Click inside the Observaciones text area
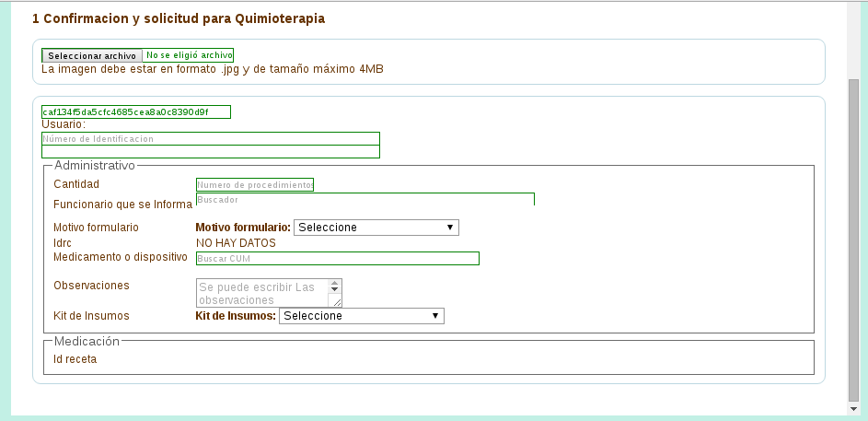Screen dimensions: 868x421 (263, 293)
